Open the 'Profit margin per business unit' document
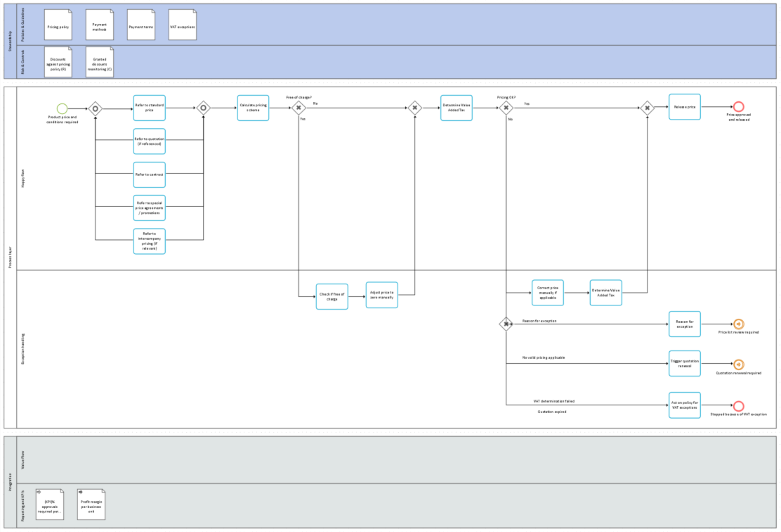The width and height of the screenshot is (781, 532). pos(91,504)
